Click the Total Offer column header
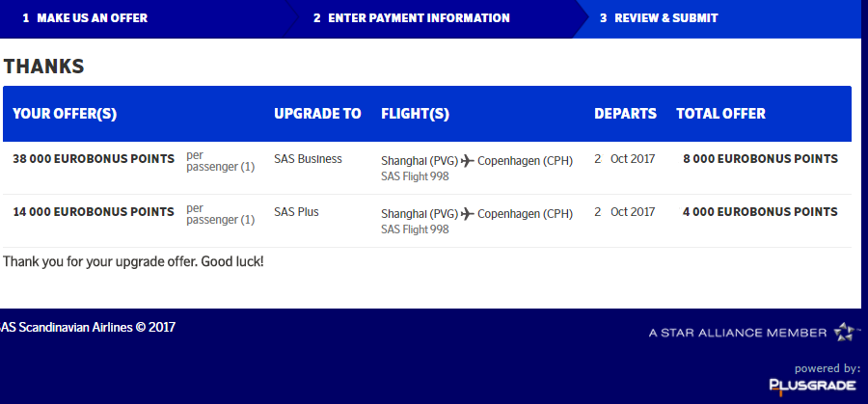 (720, 114)
